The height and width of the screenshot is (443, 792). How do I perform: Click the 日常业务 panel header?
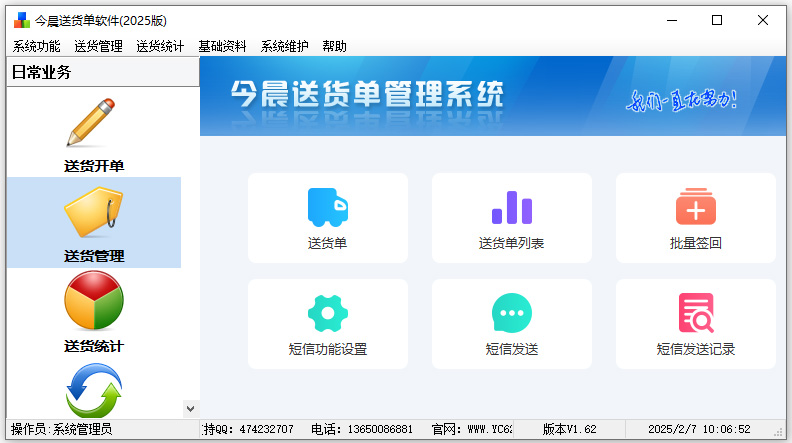pos(103,72)
